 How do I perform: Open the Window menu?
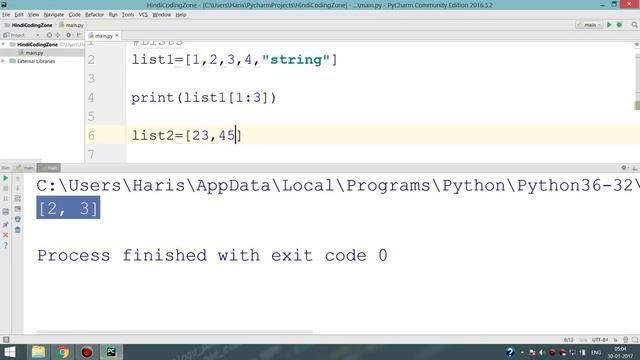pyautogui.click(x=162, y=15)
